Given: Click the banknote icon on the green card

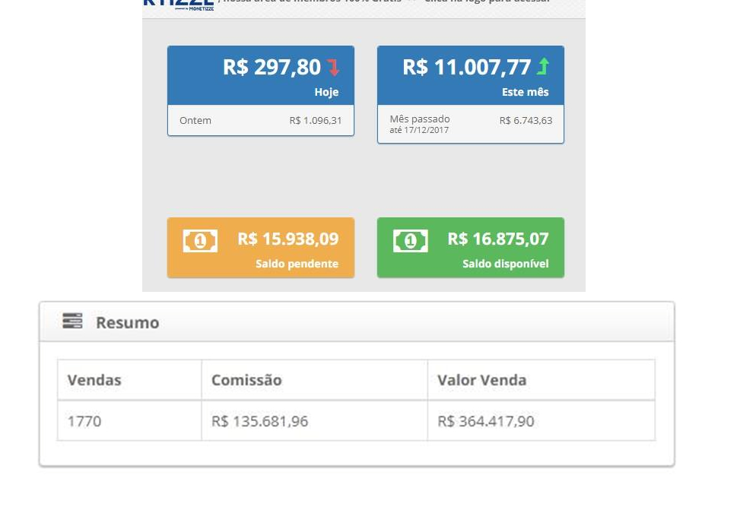Looking at the screenshot, I should point(410,241).
